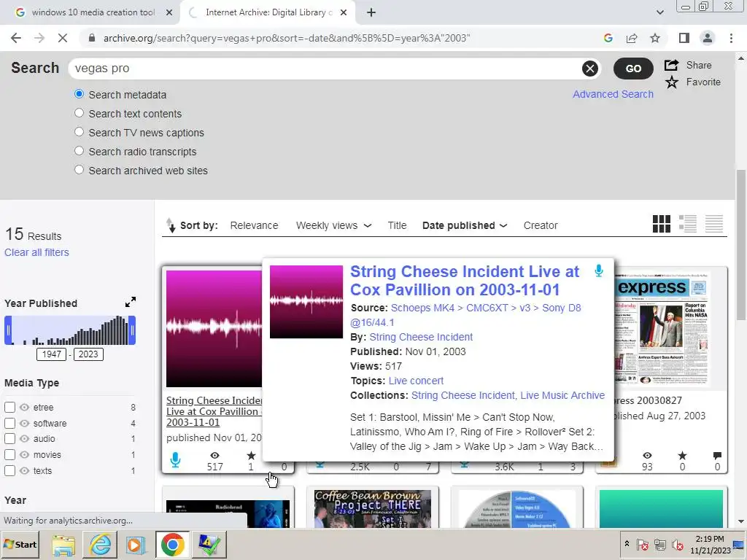The height and width of the screenshot is (560, 747).
Task: Launch Internet Explorer from the taskbar
Action: 101,544
